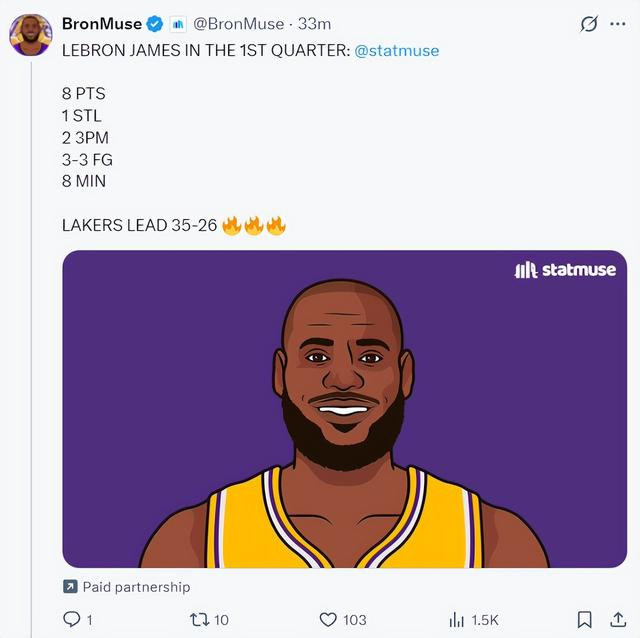Image resolution: width=640 pixels, height=638 pixels.
Task: Open the 33m timestamp link
Action: click(315, 24)
